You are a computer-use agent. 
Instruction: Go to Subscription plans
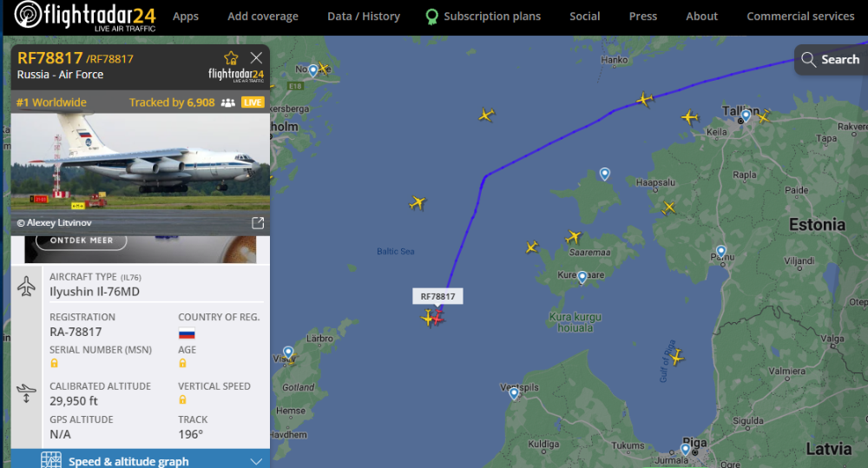click(x=491, y=16)
